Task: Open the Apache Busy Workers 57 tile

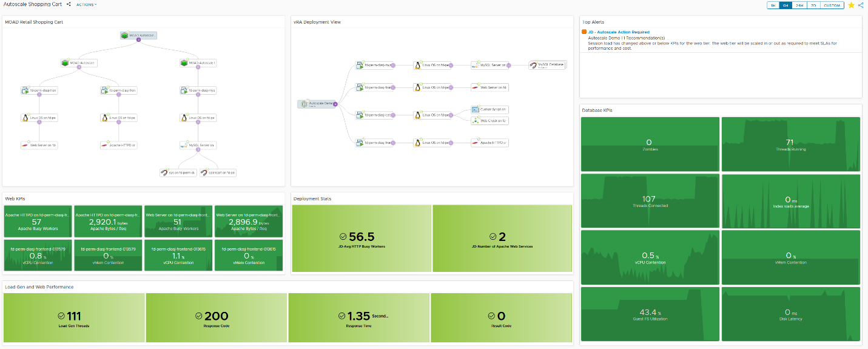Action: pyautogui.click(x=37, y=222)
